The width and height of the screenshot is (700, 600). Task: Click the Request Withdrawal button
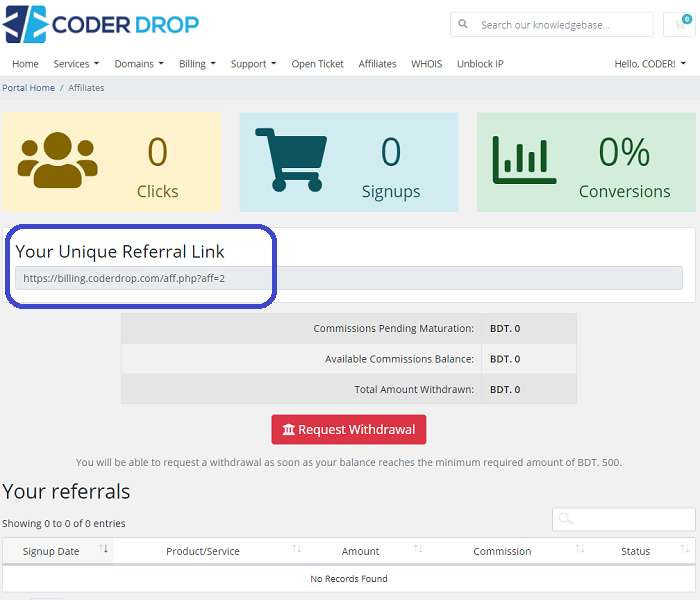tap(349, 429)
